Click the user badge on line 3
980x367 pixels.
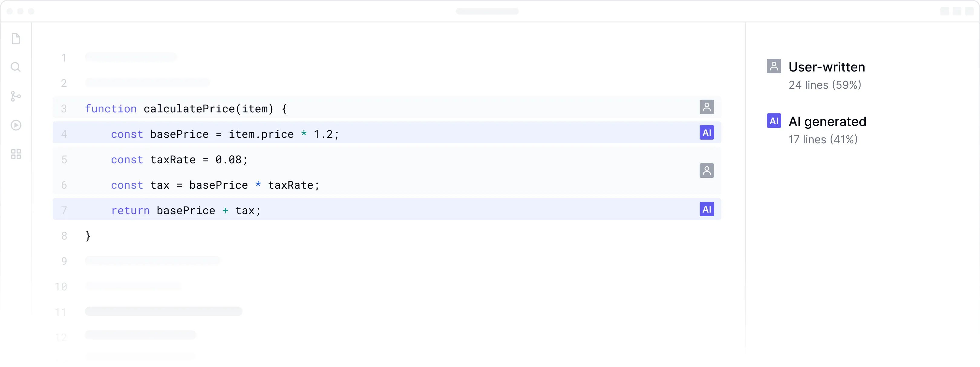click(x=707, y=107)
